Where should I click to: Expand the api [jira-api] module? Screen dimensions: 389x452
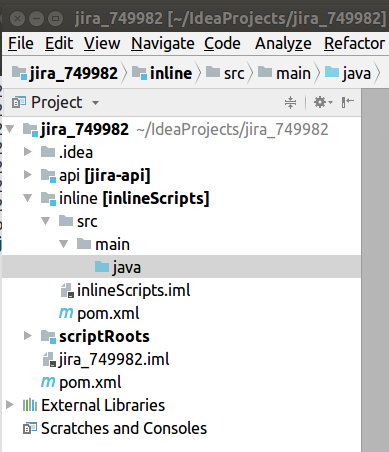pyautogui.click(x=28, y=175)
